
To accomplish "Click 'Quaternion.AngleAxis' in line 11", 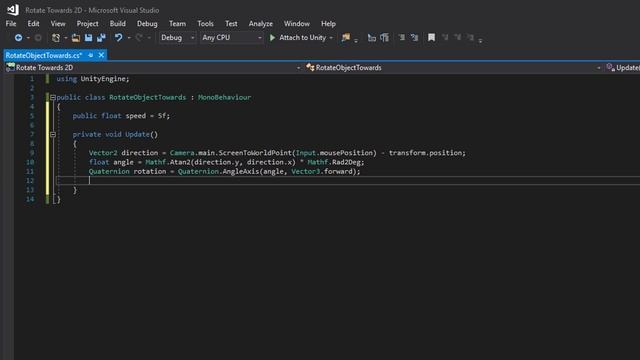I will click(218, 171).
